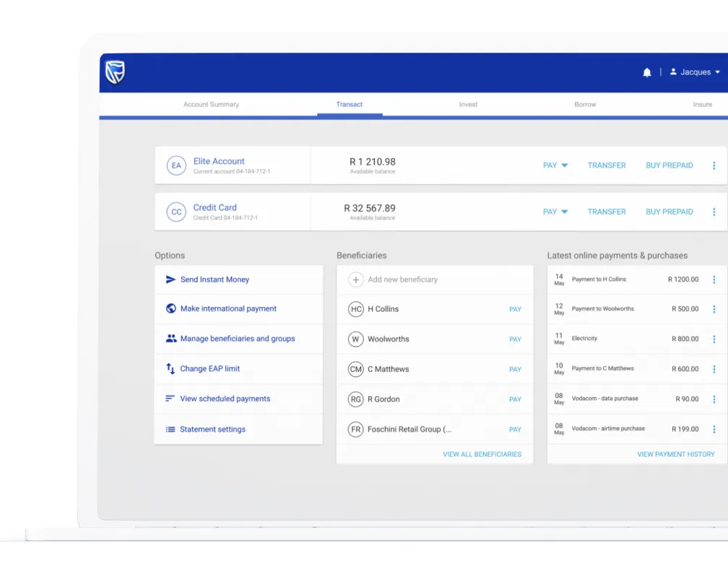Open the Credit Card name link
The height and width of the screenshot is (575, 728).
pos(215,207)
